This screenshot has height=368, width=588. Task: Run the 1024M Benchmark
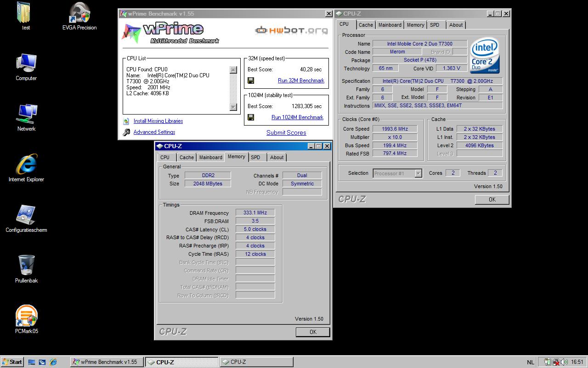pos(297,117)
